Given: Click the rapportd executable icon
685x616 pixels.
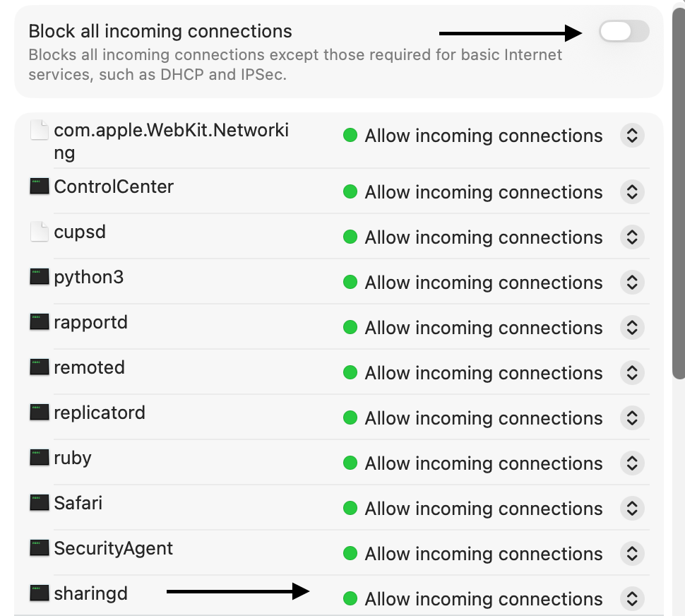Looking at the screenshot, I should tap(40, 322).
